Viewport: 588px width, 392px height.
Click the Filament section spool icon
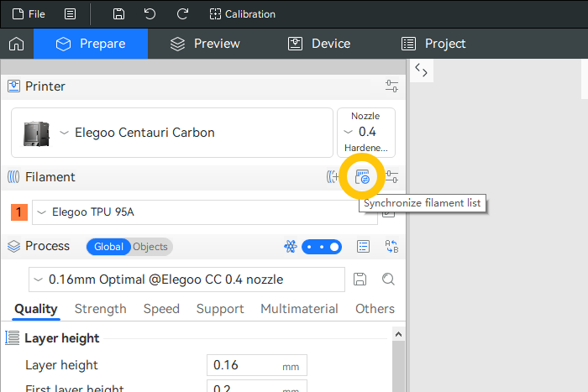click(13, 177)
